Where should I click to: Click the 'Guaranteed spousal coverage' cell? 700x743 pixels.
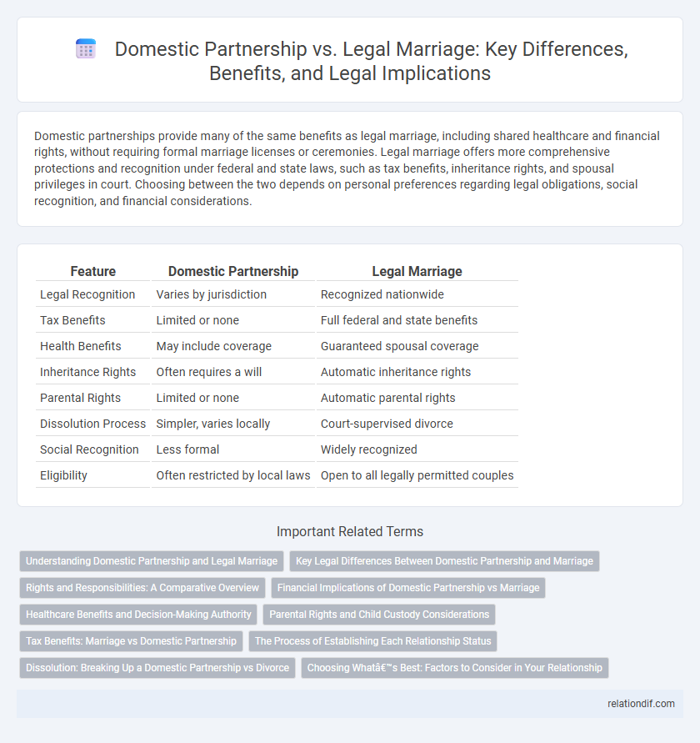399,346
